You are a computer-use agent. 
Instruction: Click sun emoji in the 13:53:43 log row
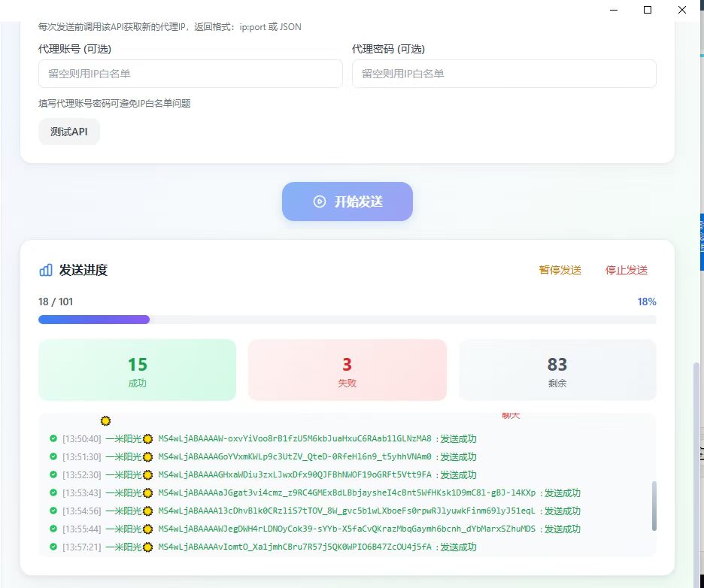coord(147,493)
